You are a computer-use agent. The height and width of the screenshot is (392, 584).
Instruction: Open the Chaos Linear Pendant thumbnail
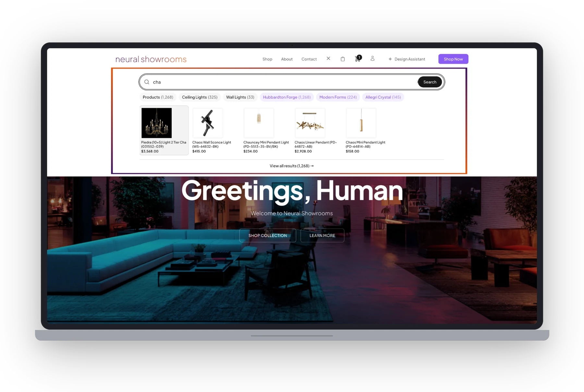click(x=310, y=123)
